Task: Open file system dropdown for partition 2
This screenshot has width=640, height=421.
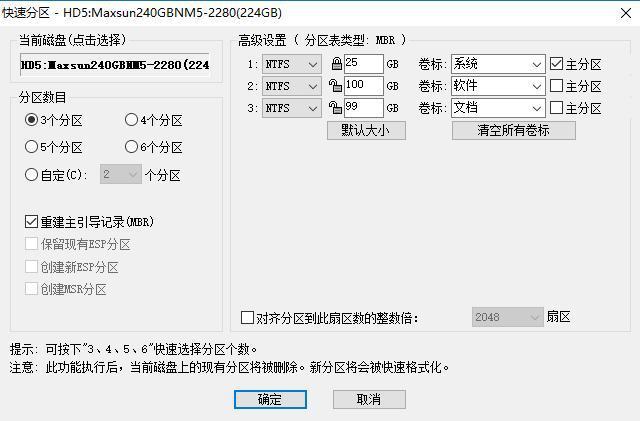Action: (292, 86)
